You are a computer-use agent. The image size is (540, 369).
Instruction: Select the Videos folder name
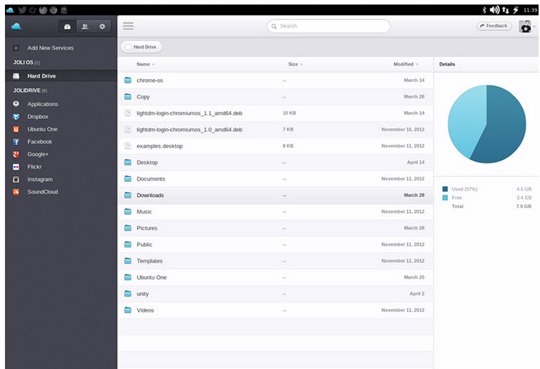click(145, 310)
